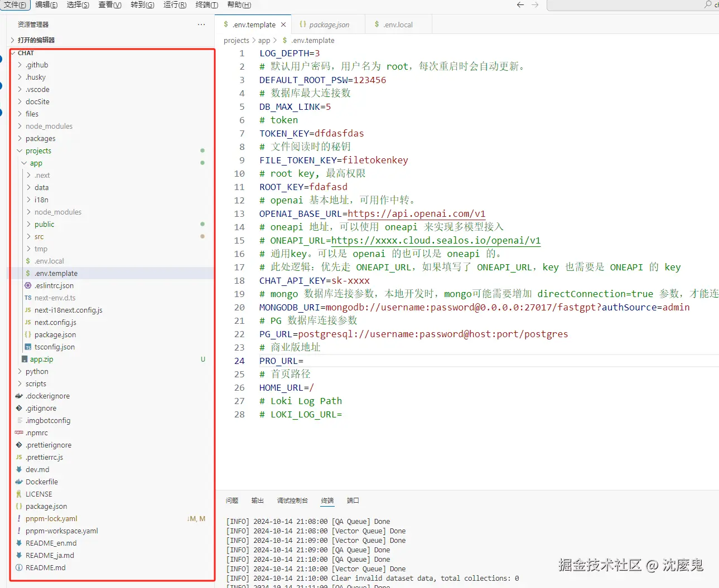Screen dimensions: 719x588
Task: Open .env.local file icon in explorer
Action: point(28,261)
